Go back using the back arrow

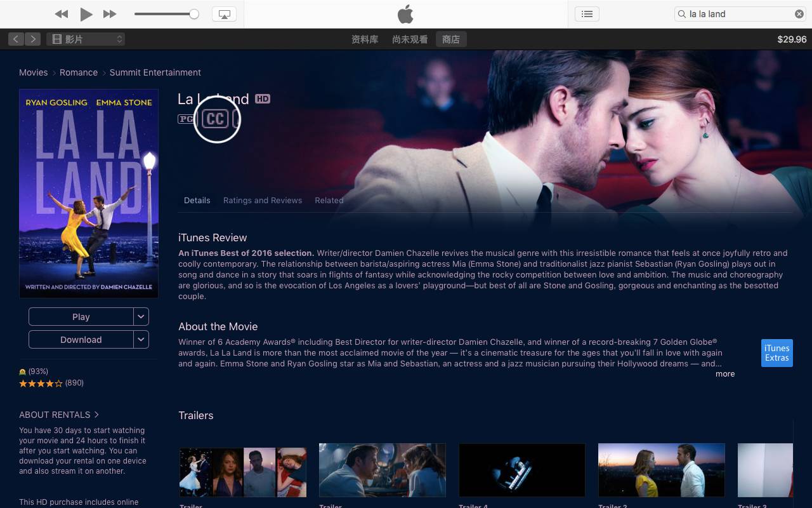point(16,39)
